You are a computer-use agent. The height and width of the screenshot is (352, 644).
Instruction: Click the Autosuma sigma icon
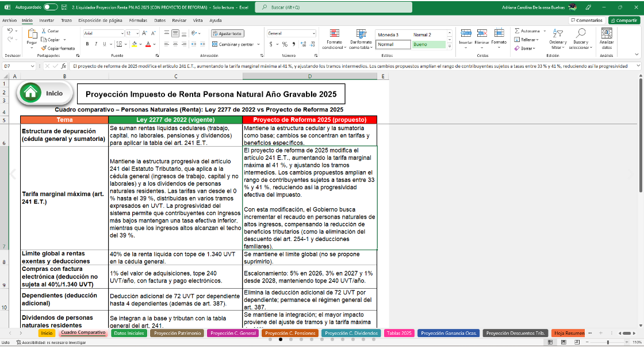[517, 31]
